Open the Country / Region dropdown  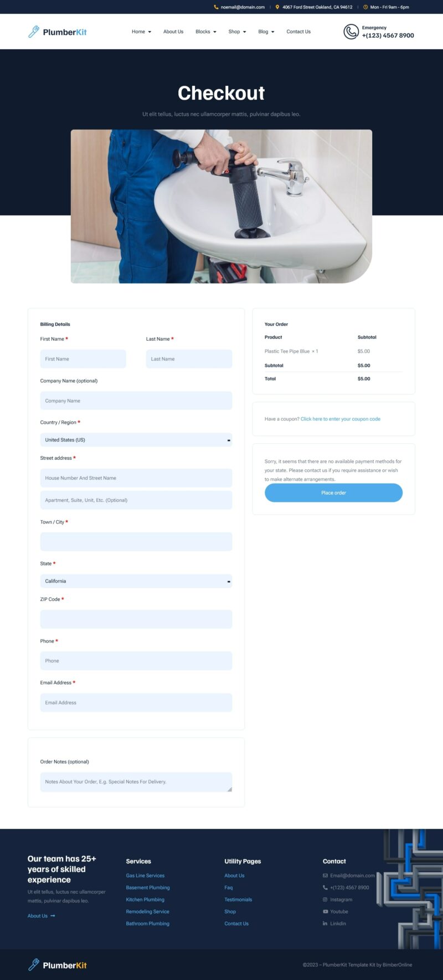(136, 440)
